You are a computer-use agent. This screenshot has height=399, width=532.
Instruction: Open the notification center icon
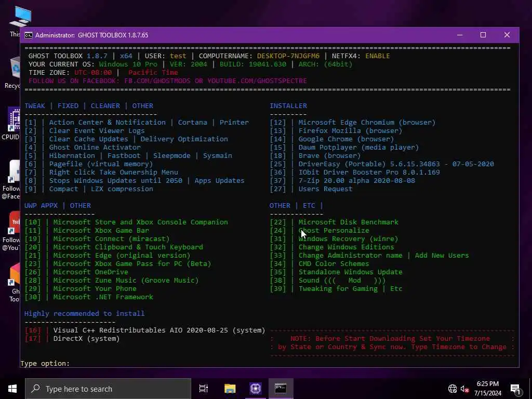pyautogui.click(x=515, y=389)
